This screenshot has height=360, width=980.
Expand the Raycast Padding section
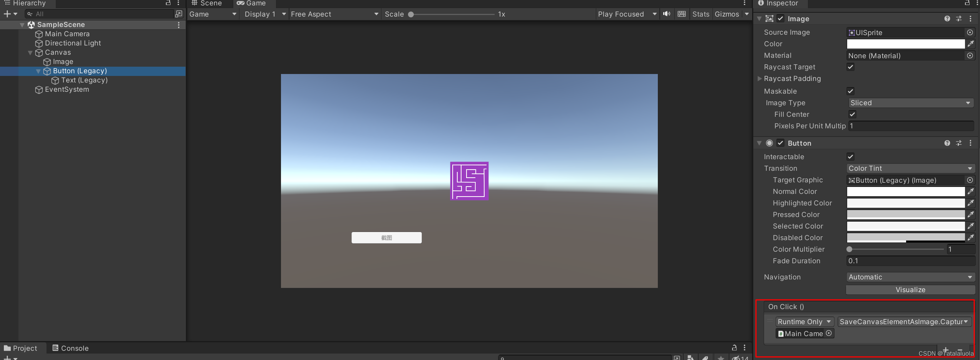point(759,79)
